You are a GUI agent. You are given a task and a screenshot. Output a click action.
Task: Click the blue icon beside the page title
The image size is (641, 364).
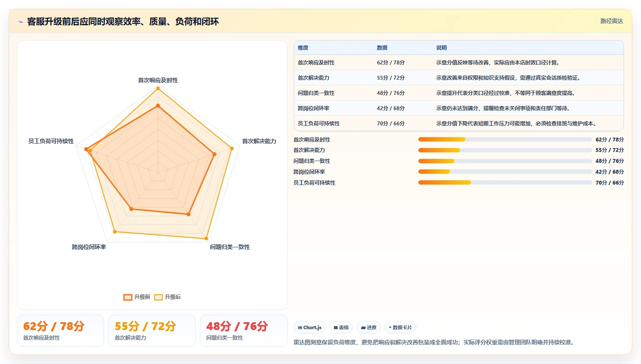point(20,22)
